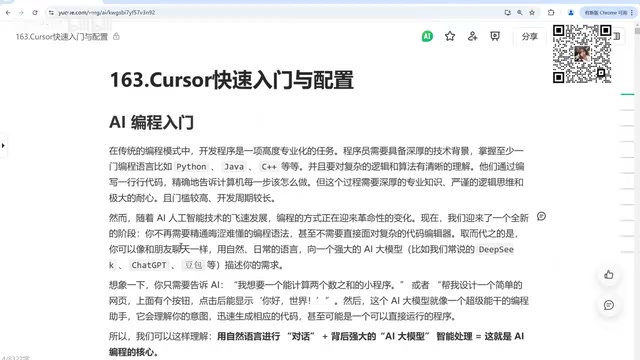Viewport: 640px width, 360px height.
Task: Click the inline code Java
Action: pos(234,167)
